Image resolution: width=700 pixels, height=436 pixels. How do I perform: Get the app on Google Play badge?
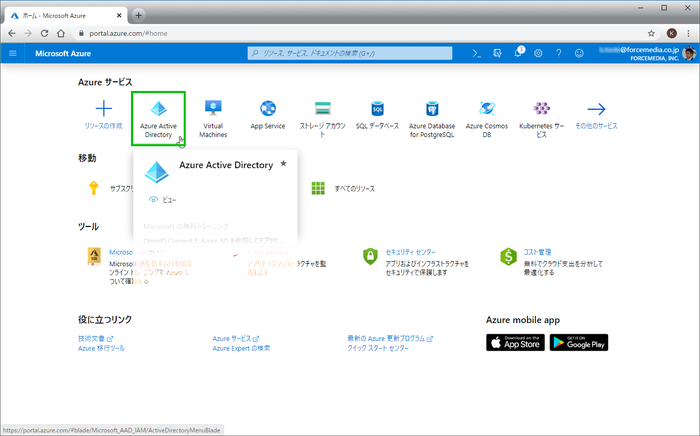click(x=579, y=342)
